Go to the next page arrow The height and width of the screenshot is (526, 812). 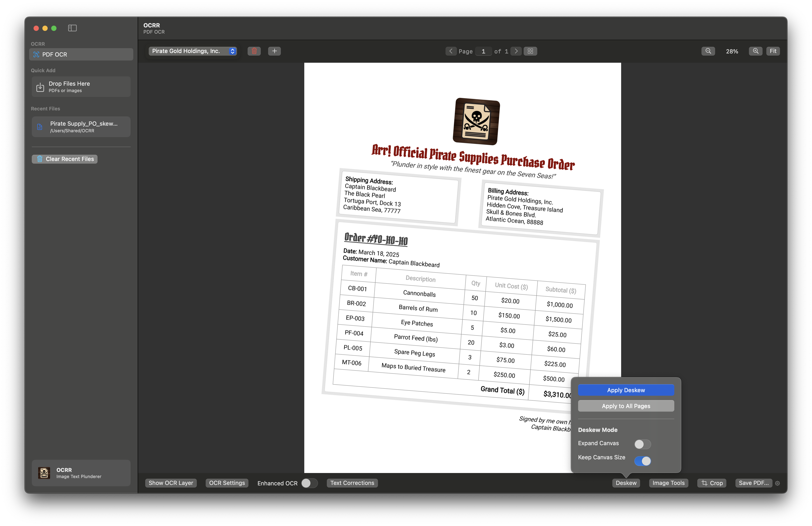tap(516, 51)
